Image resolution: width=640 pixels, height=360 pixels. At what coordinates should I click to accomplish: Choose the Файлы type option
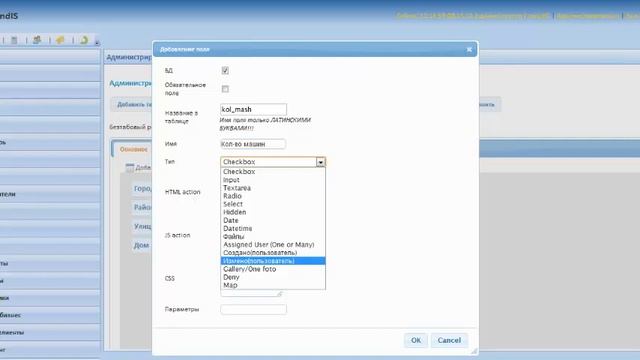coord(273,236)
